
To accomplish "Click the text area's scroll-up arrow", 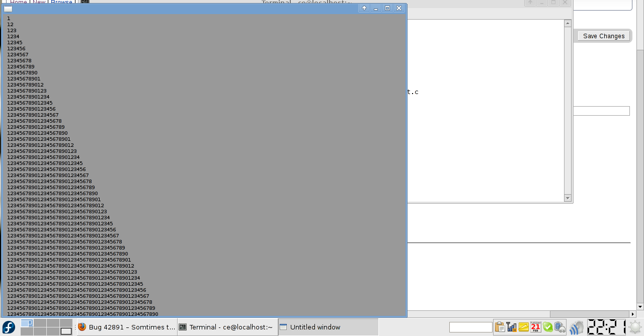I will (568, 23).
